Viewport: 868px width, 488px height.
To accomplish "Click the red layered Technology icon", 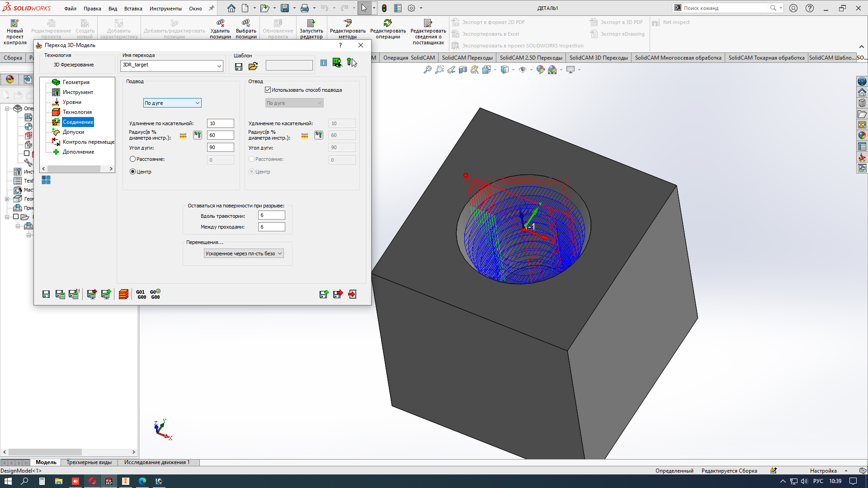I will 123,294.
